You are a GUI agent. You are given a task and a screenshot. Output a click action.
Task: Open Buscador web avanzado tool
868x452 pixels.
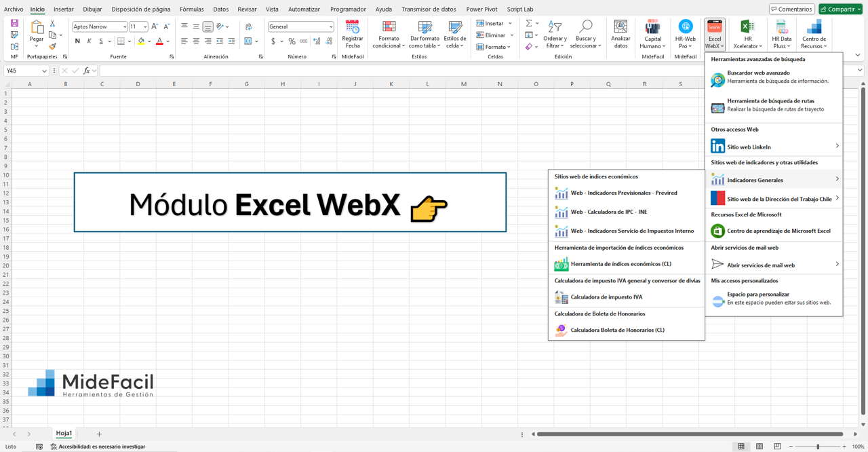coord(774,77)
